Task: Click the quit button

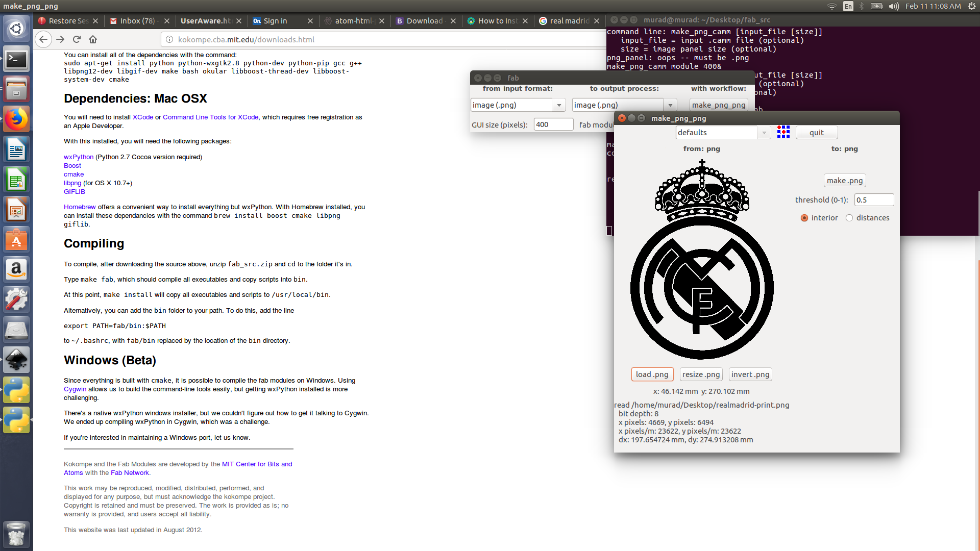Action: point(817,133)
